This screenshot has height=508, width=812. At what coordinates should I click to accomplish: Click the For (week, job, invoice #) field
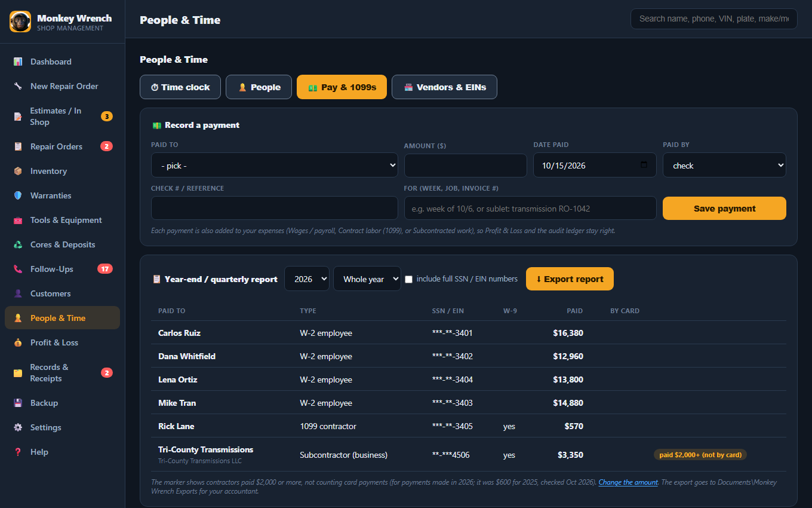pos(530,208)
